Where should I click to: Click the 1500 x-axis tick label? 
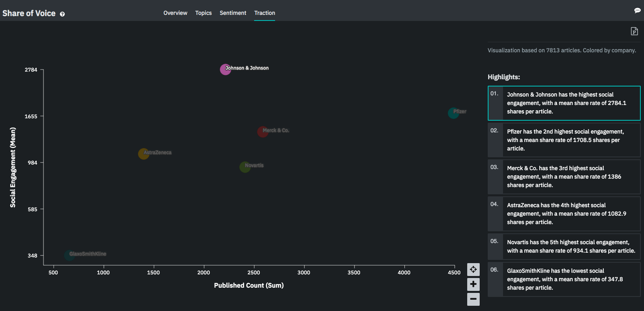pyautogui.click(x=153, y=272)
